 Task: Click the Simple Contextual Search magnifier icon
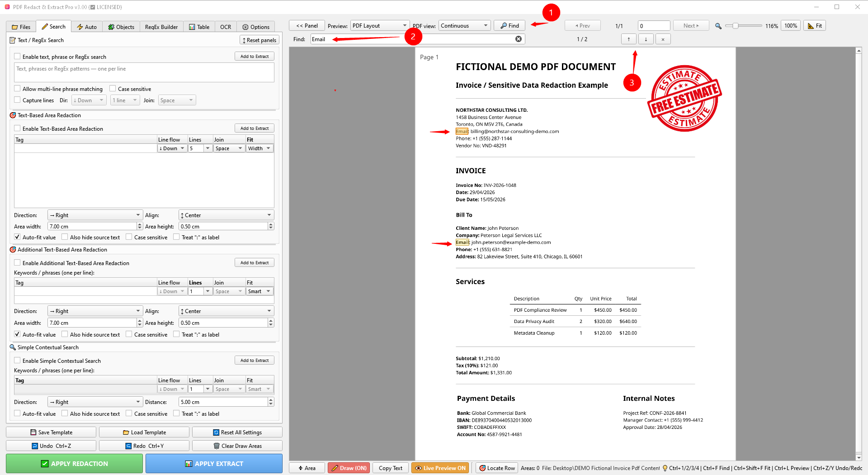click(13, 347)
